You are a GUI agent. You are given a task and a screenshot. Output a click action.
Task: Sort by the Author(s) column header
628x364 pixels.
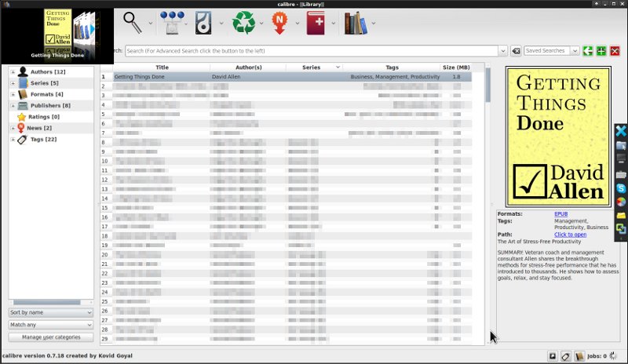(248, 67)
